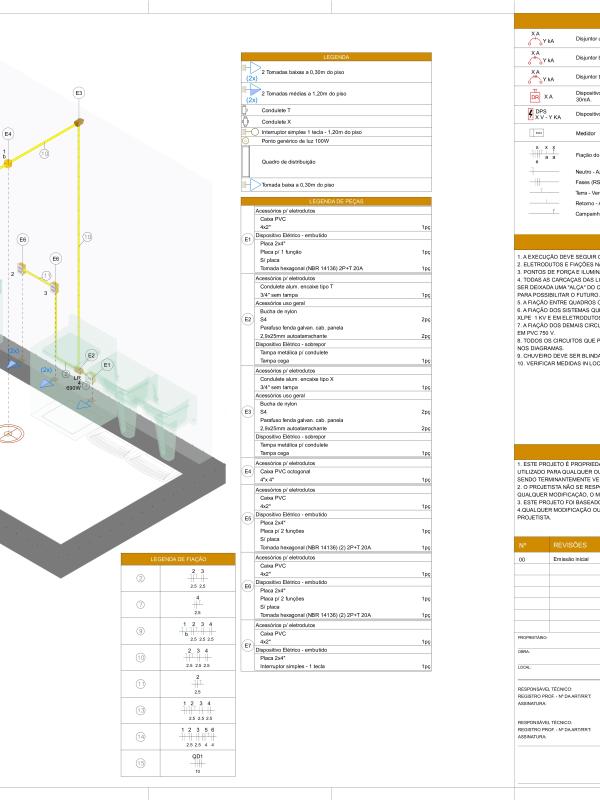
Task: Select wiring circle 7 in Legenda de Fiação
Action: click(140, 605)
